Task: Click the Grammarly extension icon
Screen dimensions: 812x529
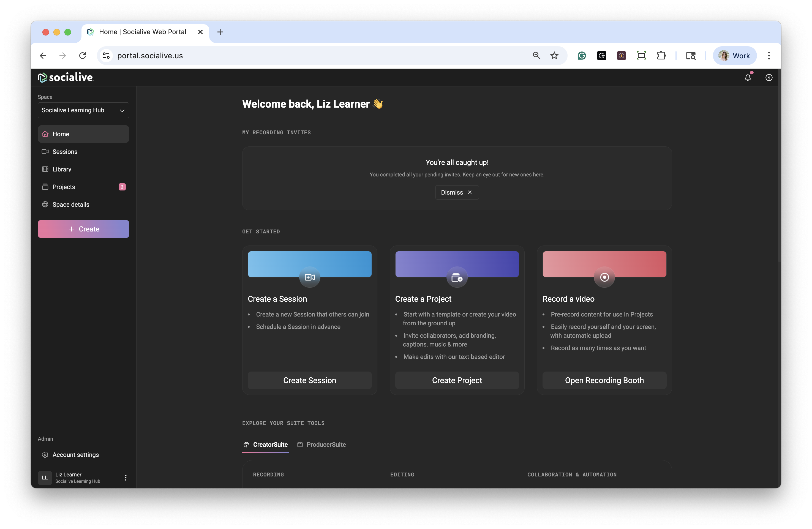Action: (x=582, y=56)
